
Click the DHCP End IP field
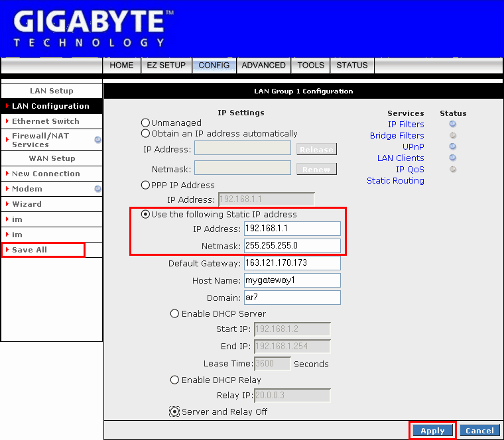coord(292,346)
